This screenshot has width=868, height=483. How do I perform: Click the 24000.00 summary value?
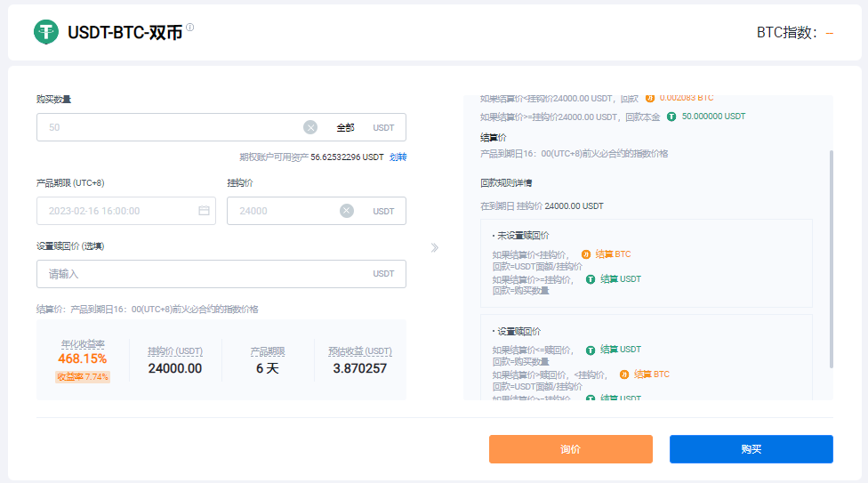pos(175,368)
